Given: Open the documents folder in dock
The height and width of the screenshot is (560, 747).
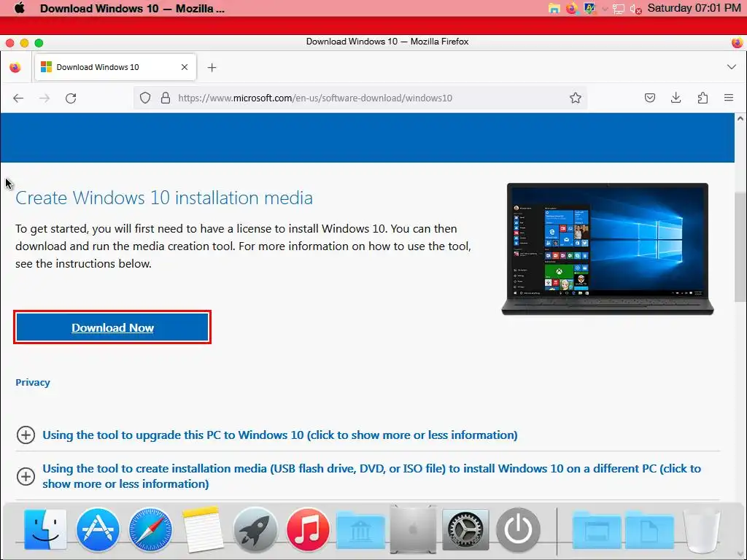Looking at the screenshot, I should click(x=650, y=531).
